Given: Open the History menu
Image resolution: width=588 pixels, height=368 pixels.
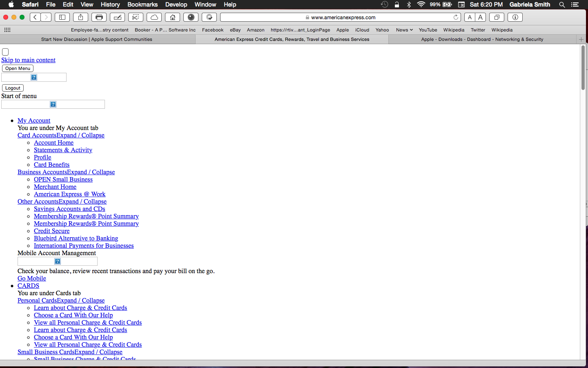Looking at the screenshot, I should [110, 4].
